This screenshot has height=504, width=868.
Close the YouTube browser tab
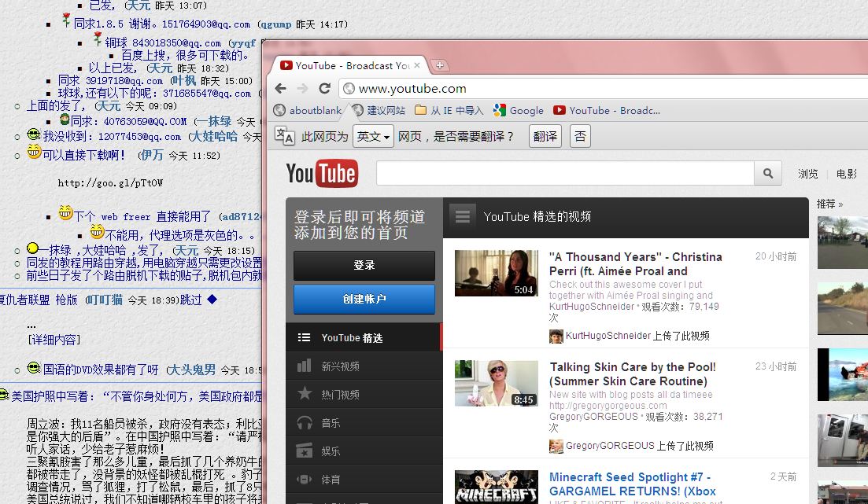tap(417, 65)
